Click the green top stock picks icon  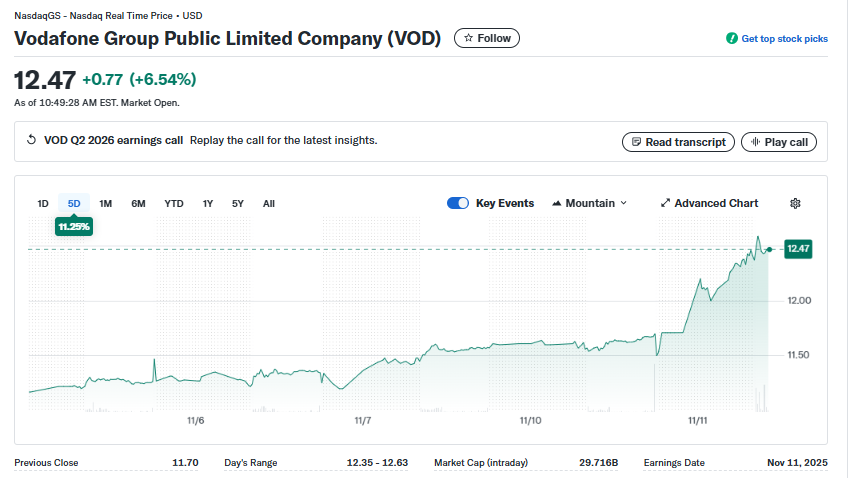click(x=732, y=38)
